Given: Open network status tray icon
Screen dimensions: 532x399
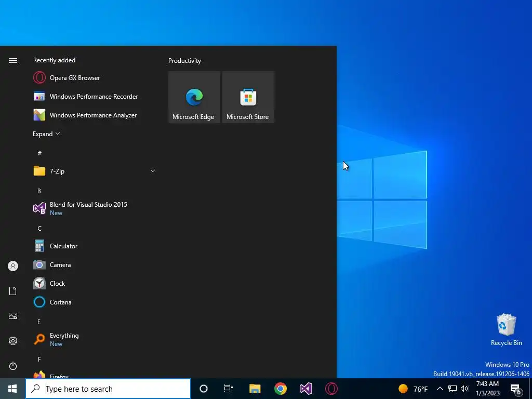Looking at the screenshot, I should tap(453, 389).
